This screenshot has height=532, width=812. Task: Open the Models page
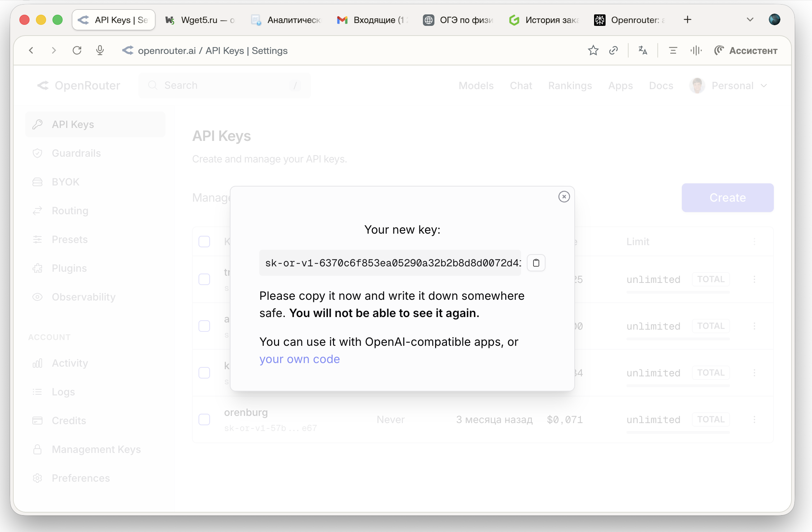(476, 86)
